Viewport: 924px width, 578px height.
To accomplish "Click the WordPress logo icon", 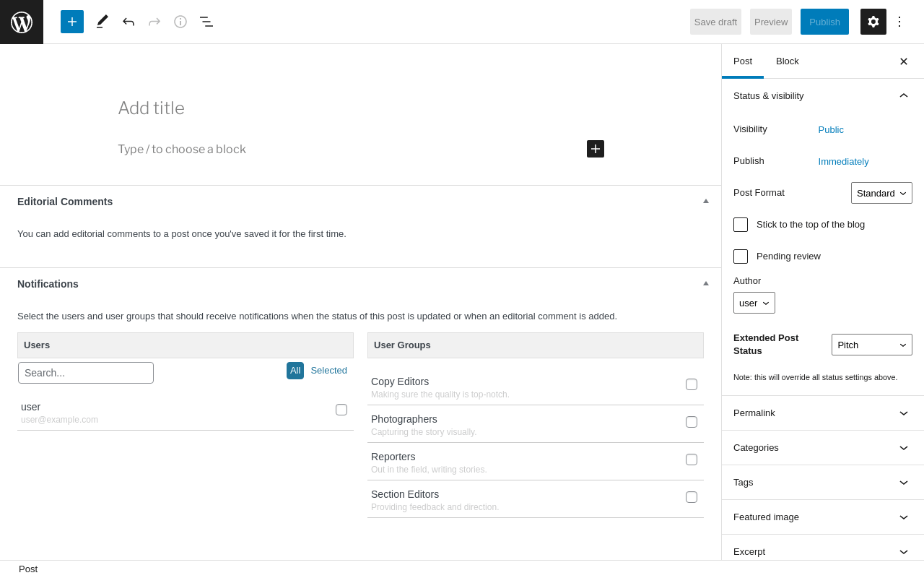I will coord(22,22).
